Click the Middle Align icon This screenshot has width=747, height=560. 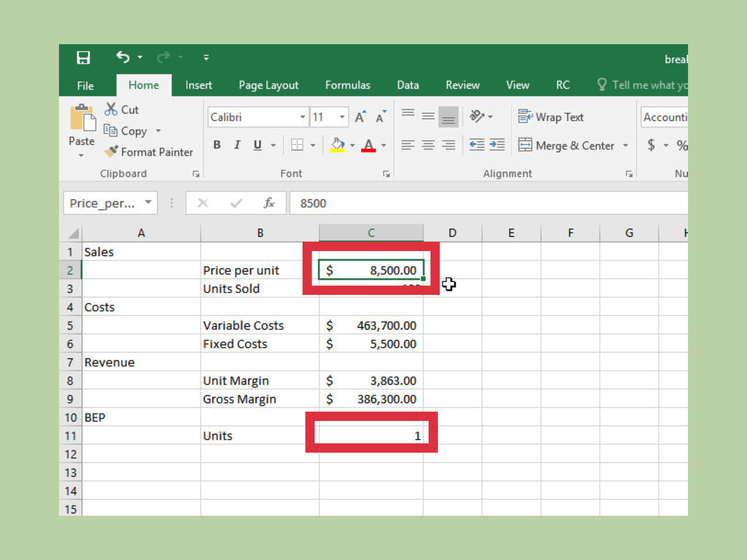pyautogui.click(x=428, y=116)
